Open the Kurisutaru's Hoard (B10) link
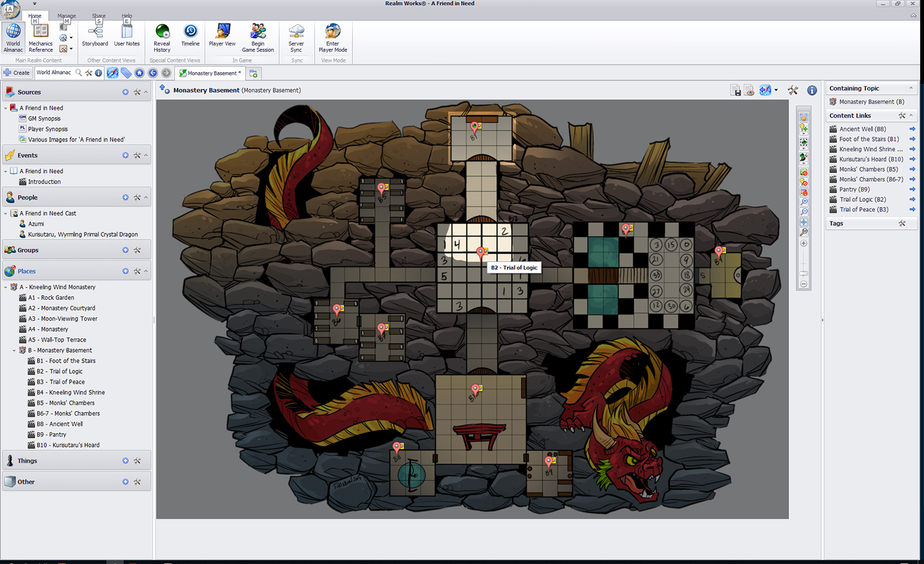The height and width of the screenshot is (564, 924). coord(871,159)
